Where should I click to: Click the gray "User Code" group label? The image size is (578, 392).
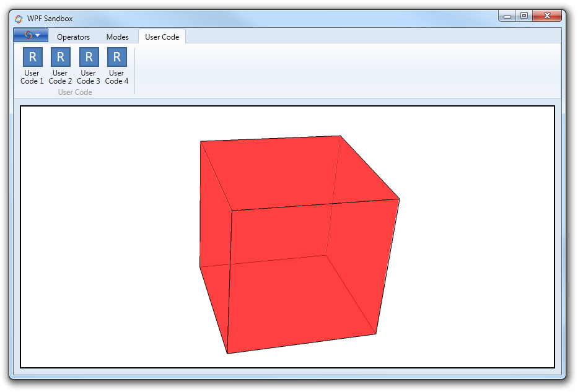[74, 92]
